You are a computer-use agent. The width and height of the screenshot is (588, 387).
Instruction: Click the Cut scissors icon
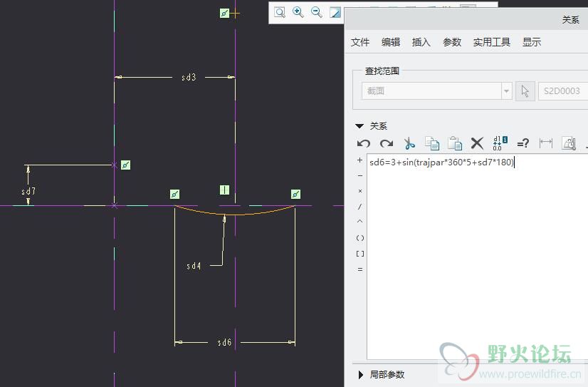tap(409, 143)
